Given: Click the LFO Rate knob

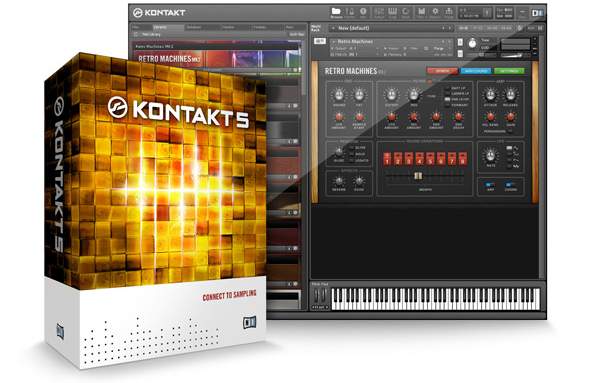Looking at the screenshot, I should (x=490, y=155).
